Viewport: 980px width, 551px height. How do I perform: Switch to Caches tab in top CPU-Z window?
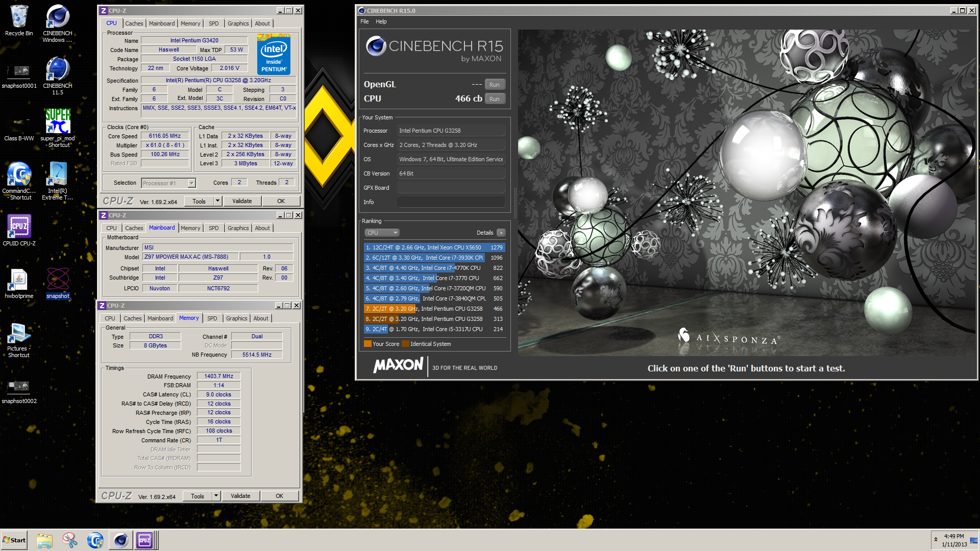134,23
